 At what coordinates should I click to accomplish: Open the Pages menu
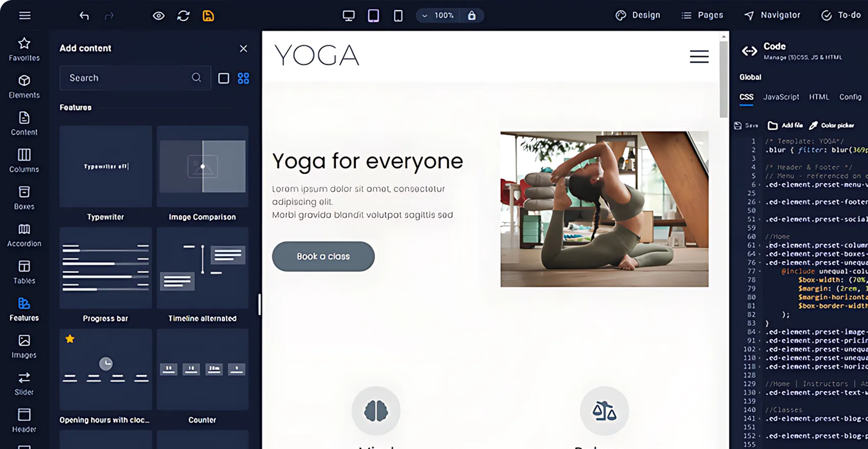[x=702, y=15]
